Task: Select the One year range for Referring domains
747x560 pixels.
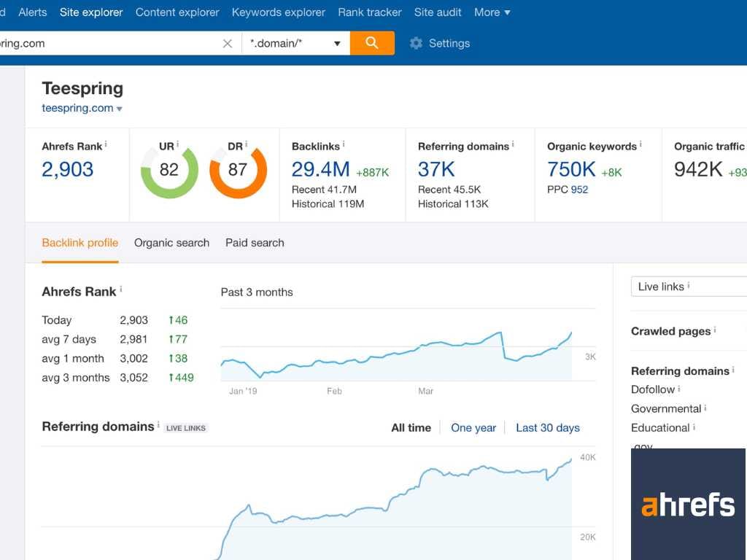Action: coord(473,428)
